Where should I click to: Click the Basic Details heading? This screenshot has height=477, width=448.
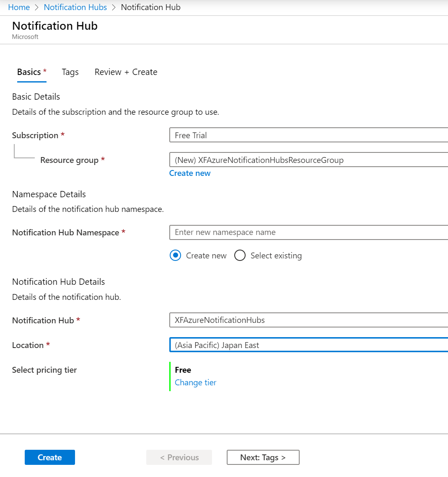pyautogui.click(x=36, y=97)
